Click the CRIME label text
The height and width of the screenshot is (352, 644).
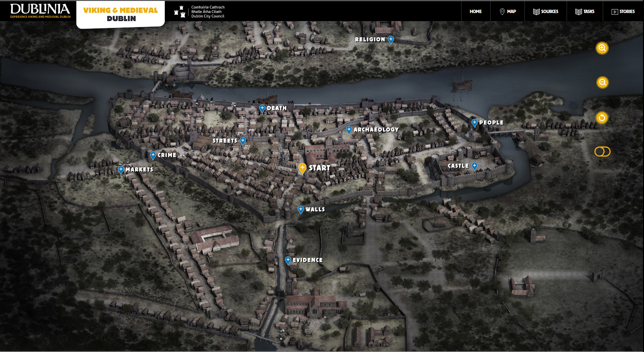coord(167,155)
